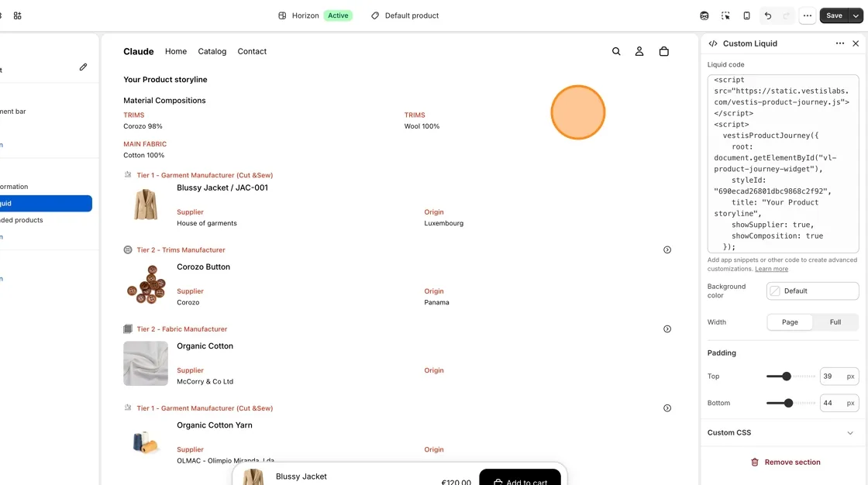This screenshot has height=485, width=868.
Task: Click the "Tier 2 - Trims Manufacturer" label
Action: (x=181, y=249)
